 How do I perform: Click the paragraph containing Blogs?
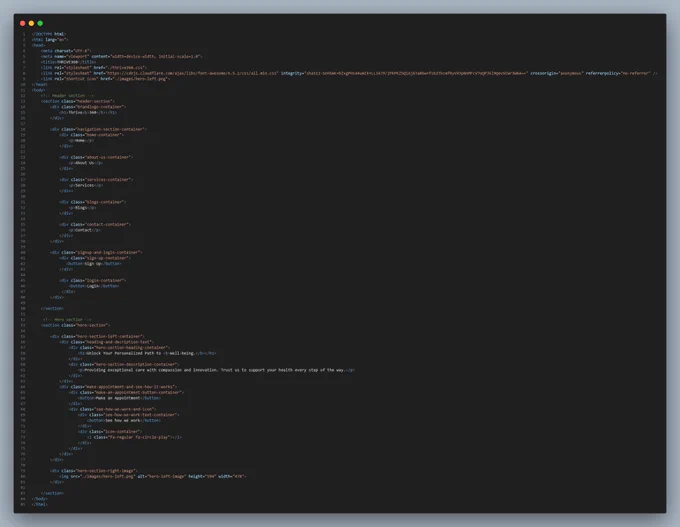coord(82,208)
